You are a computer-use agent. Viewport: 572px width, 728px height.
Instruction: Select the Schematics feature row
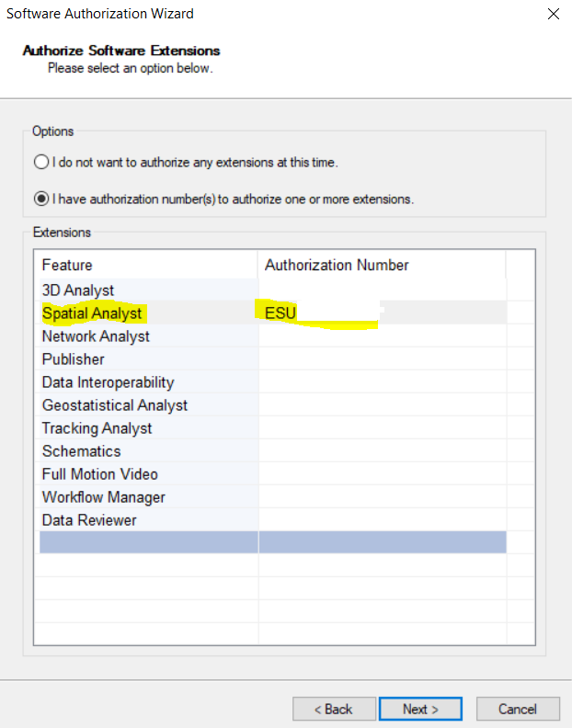(81, 451)
